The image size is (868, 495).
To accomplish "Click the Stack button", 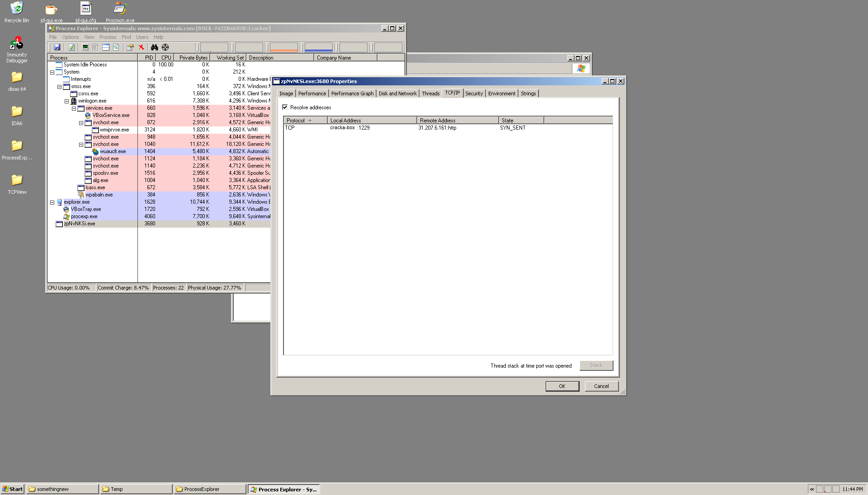I will click(596, 365).
